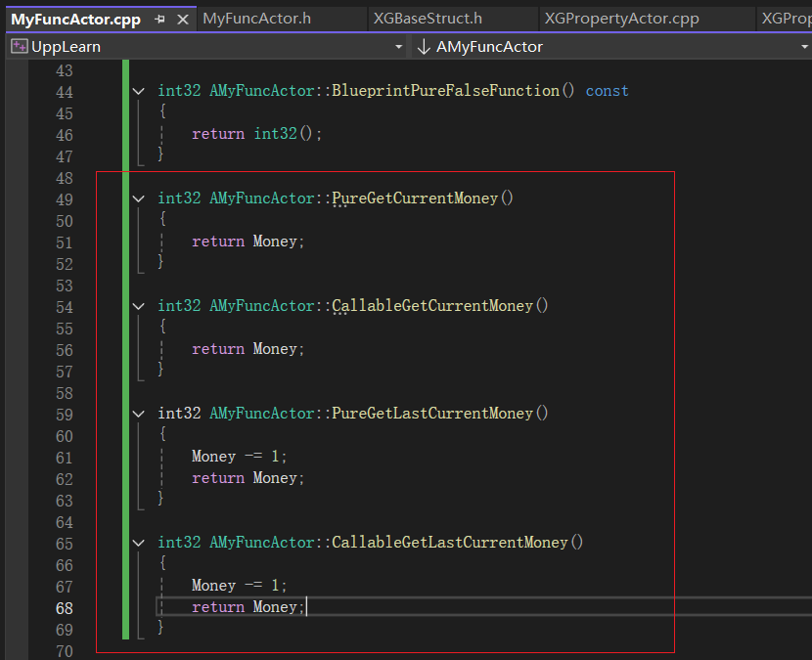Image resolution: width=812 pixels, height=660 pixels.
Task: Click line number 59 in the gutter
Action: pyautogui.click(x=65, y=416)
